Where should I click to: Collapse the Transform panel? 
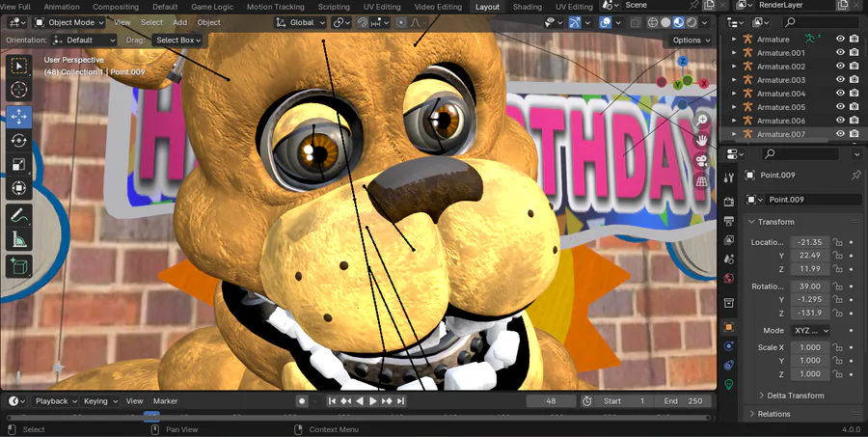coord(772,222)
